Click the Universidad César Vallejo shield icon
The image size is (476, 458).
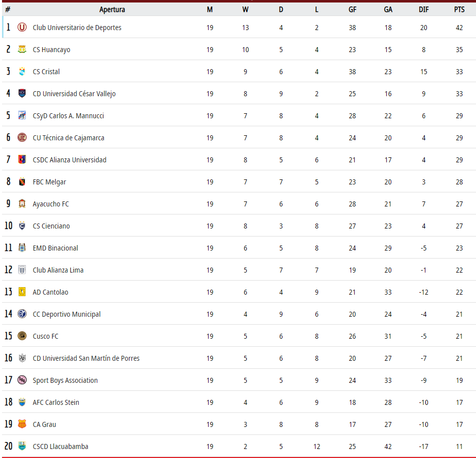pyautogui.click(x=22, y=93)
